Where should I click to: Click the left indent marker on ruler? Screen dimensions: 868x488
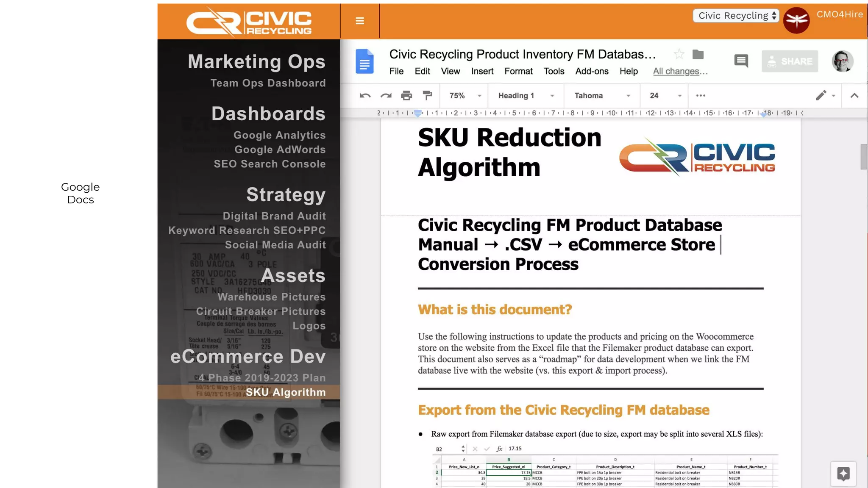coord(418,114)
